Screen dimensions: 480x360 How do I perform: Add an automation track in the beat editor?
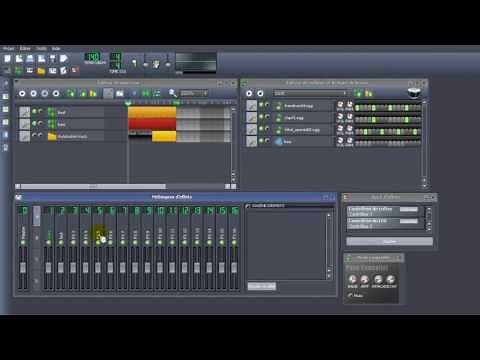368,93
